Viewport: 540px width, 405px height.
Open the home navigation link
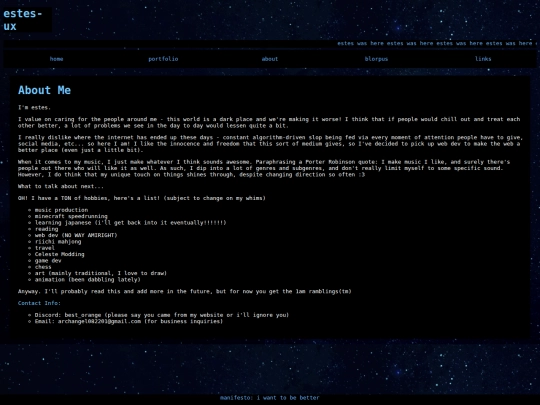click(56, 59)
